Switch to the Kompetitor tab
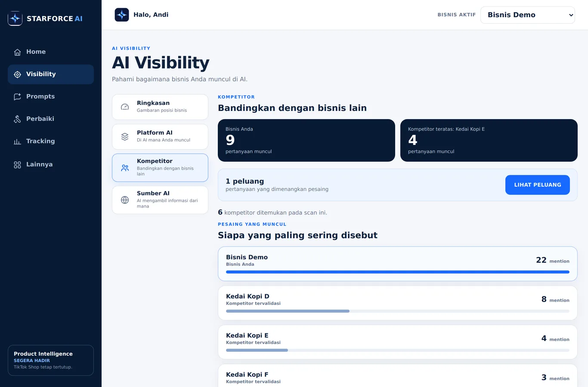The height and width of the screenshot is (387, 588). click(x=160, y=168)
